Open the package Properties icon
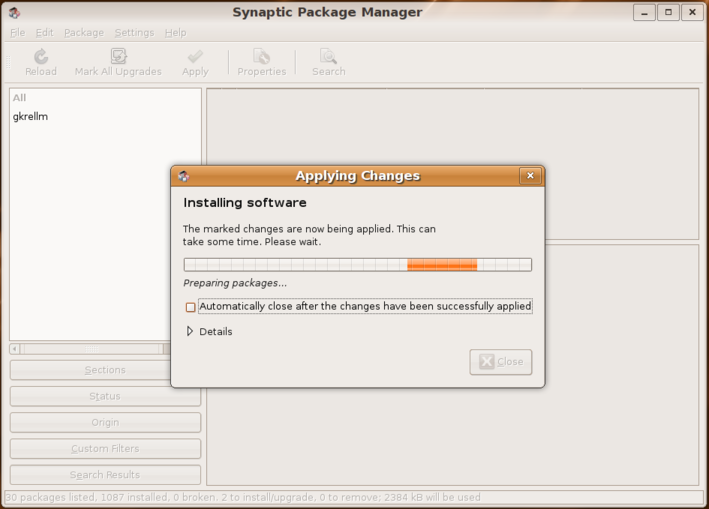Screen dimensions: 709x509 (261, 57)
